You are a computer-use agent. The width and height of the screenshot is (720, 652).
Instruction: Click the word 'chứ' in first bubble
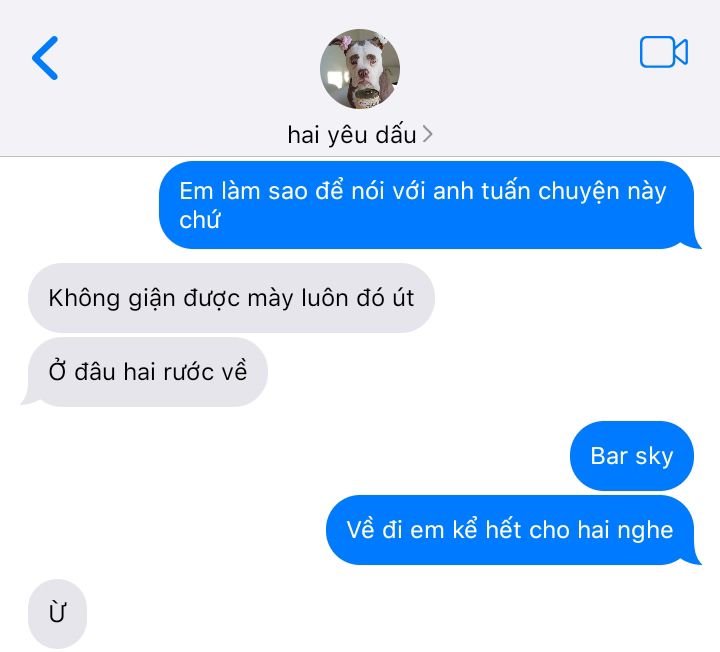[x=200, y=220]
